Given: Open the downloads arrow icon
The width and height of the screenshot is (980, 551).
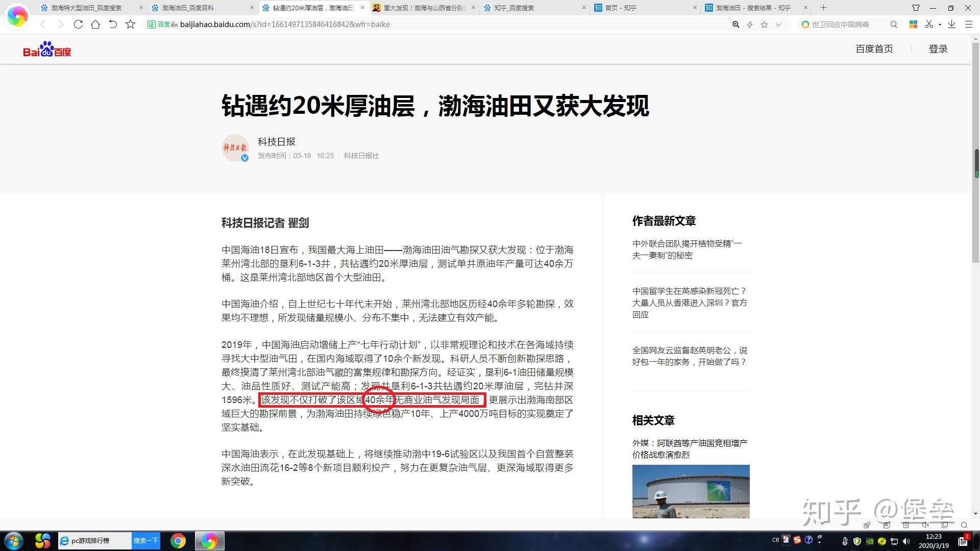Looking at the screenshot, I should pos(951,24).
